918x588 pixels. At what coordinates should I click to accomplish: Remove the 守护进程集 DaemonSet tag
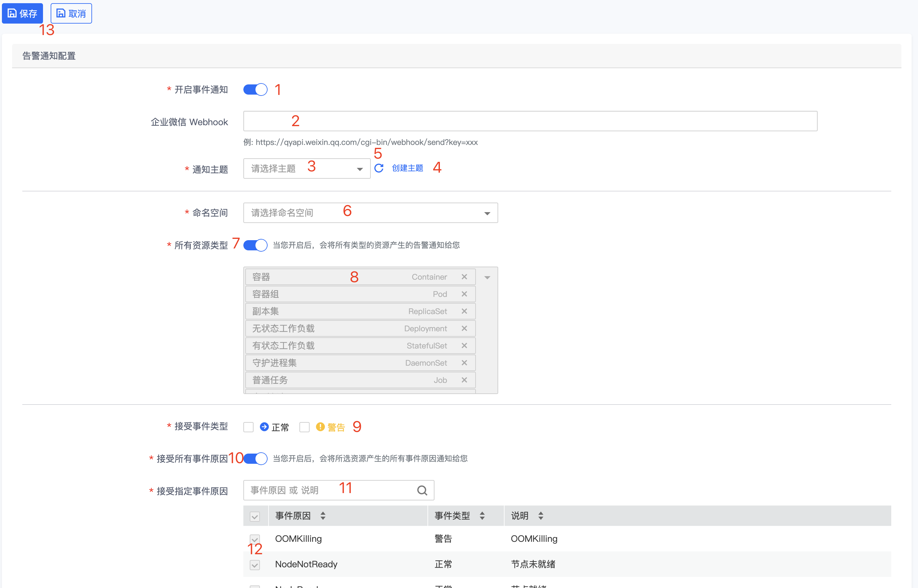click(x=464, y=363)
